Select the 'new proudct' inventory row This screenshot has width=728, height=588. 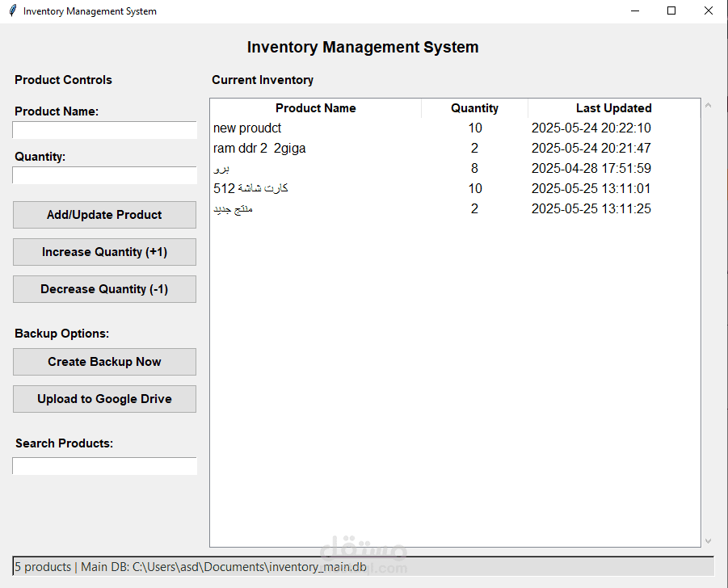[455, 128]
